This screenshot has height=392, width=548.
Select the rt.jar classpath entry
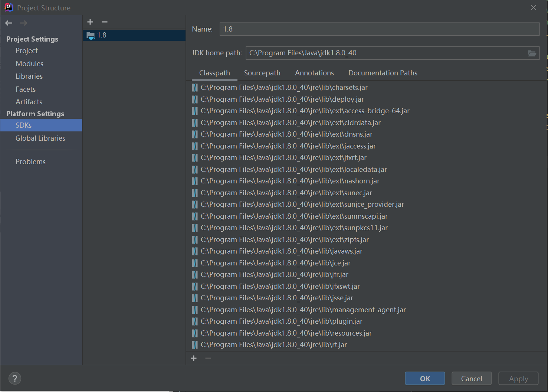[x=273, y=344]
